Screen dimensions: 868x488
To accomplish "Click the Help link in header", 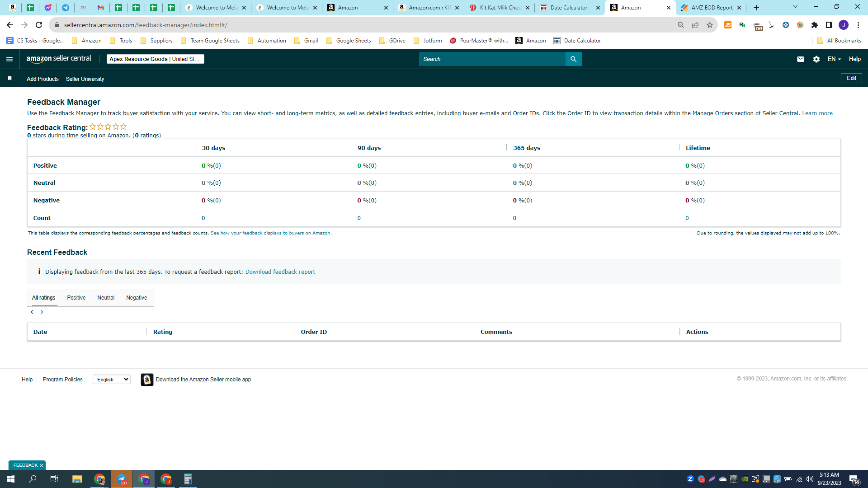I will click(855, 59).
